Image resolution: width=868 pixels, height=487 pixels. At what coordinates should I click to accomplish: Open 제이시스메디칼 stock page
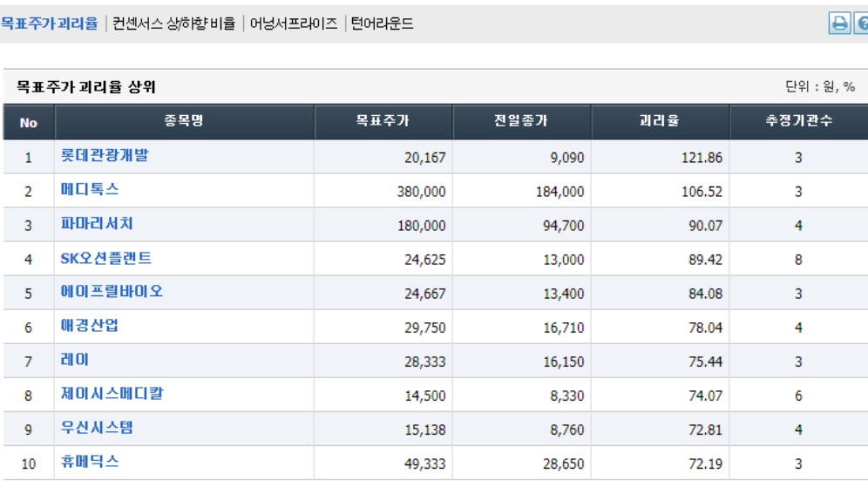coord(112,394)
